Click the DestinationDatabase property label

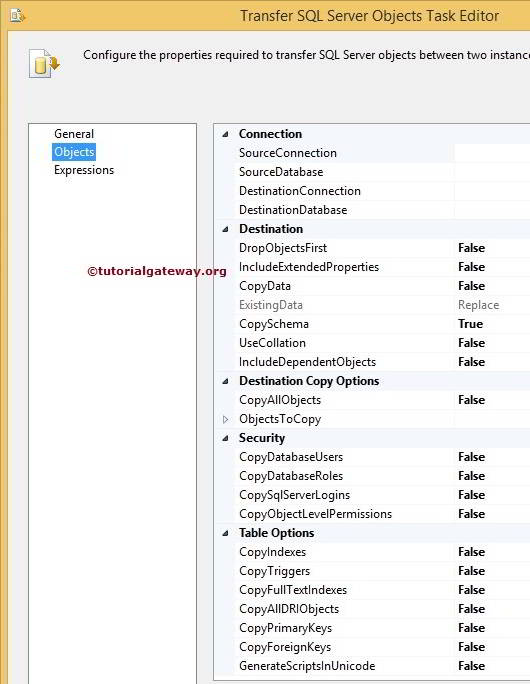[x=293, y=210]
